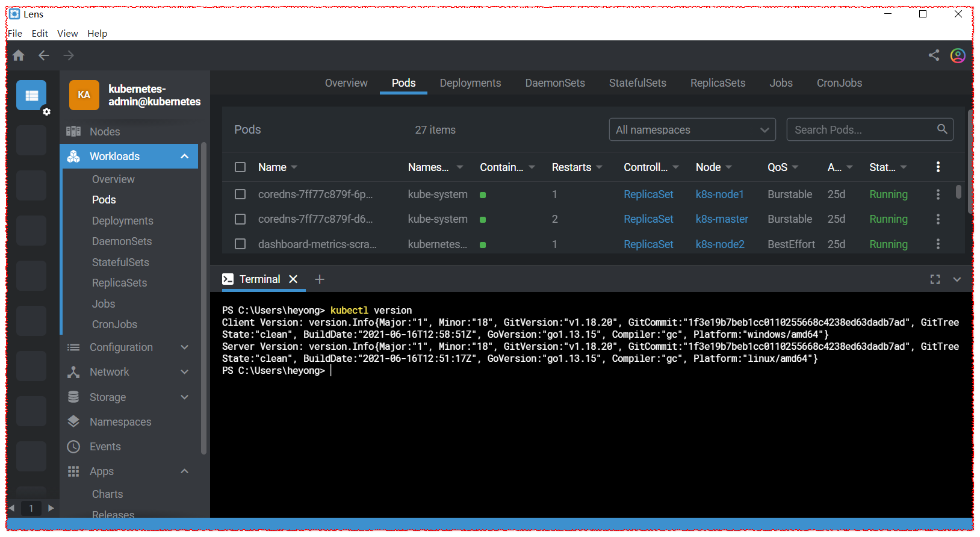Go to next hotbar with right triangle
Screen dimensions: 980x537
click(x=51, y=508)
